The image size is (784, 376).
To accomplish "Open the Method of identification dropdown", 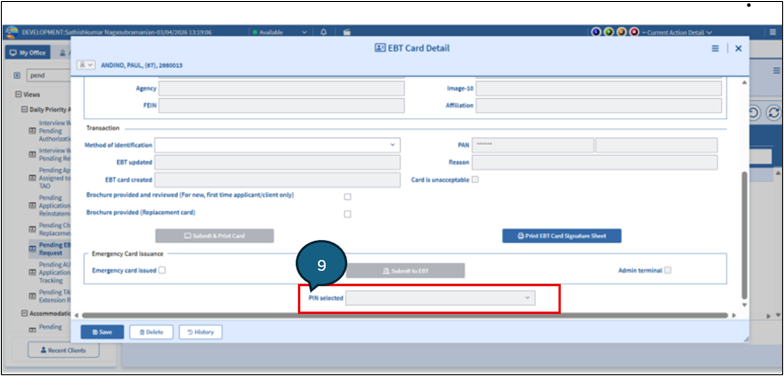I will coord(278,145).
